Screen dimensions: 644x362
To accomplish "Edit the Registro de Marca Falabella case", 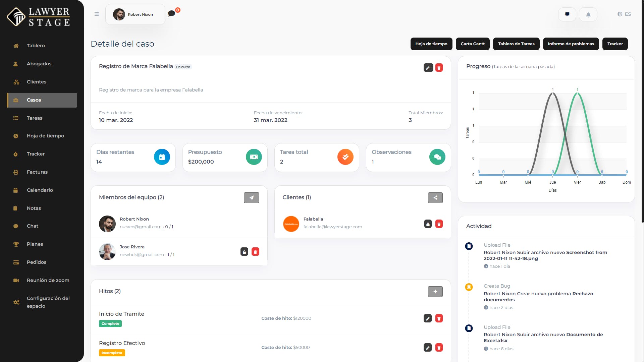I will [x=428, y=68].
